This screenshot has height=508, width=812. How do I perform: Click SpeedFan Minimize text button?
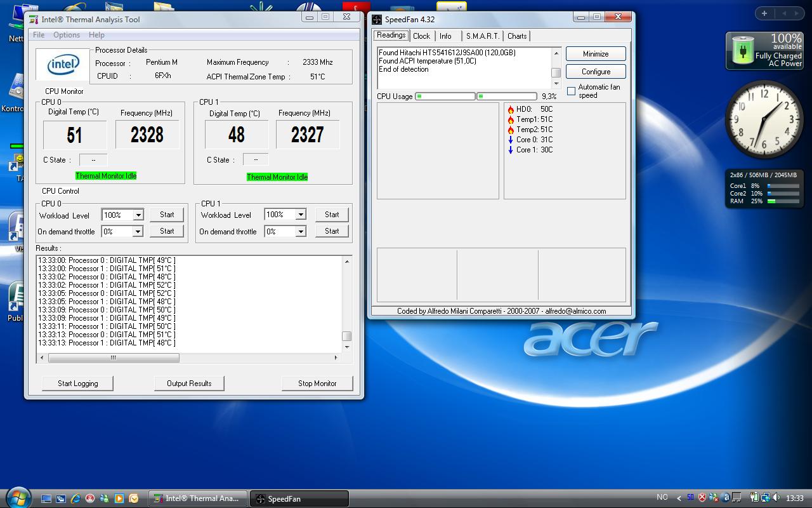596,54
